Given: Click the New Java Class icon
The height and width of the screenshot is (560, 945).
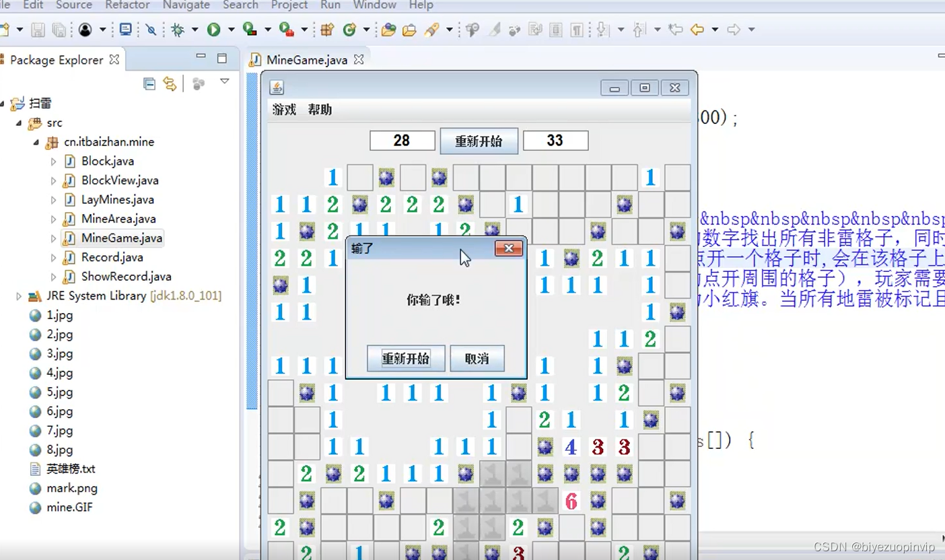Looking at the screenshot, I should click(x=349, y=30).
